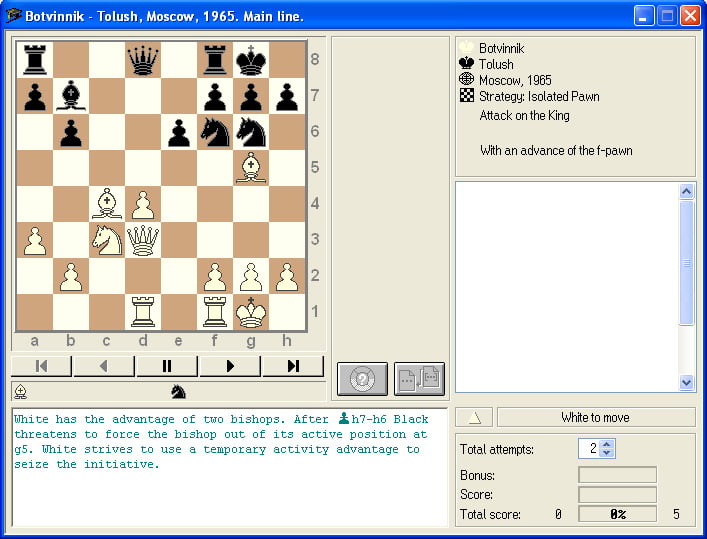Viewport: 707px width, 539px height.
Task: Click the black king icon beside Tolush
Action: coord(467,63)
